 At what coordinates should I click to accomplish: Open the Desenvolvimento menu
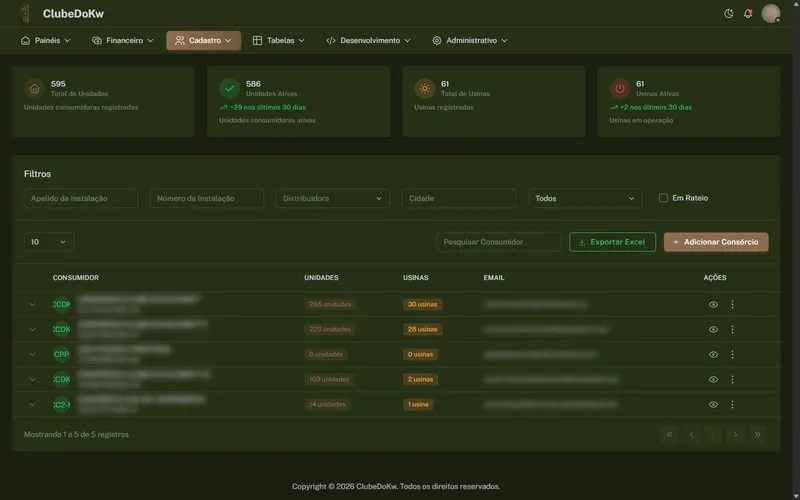click(x=368, y=40)
